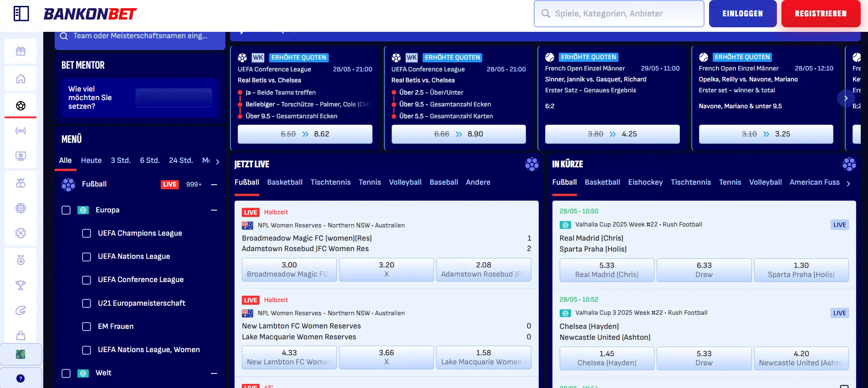The height and width of the screenshot is (388, 868).
Task: Click football icon in Jetzt Live header
Action: [x=531, y=164]
